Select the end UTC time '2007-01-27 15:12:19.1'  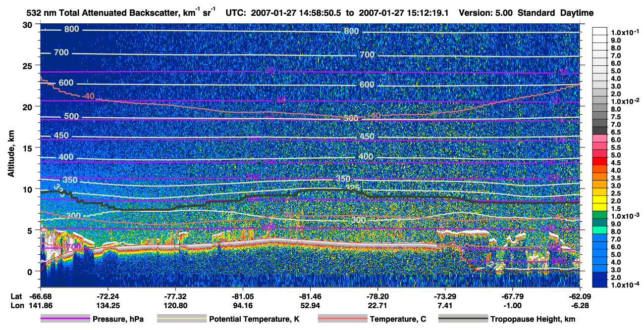point(403,13)
